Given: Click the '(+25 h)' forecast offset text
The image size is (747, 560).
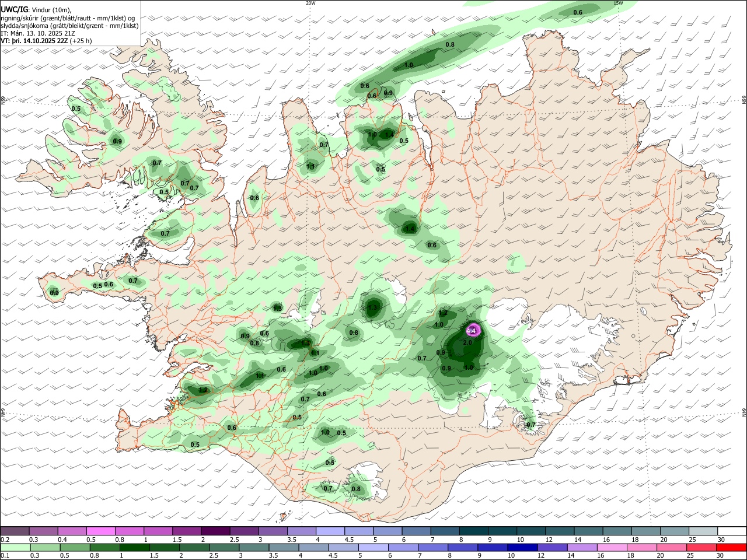Looking at the screenshot, I should (81, 41).
